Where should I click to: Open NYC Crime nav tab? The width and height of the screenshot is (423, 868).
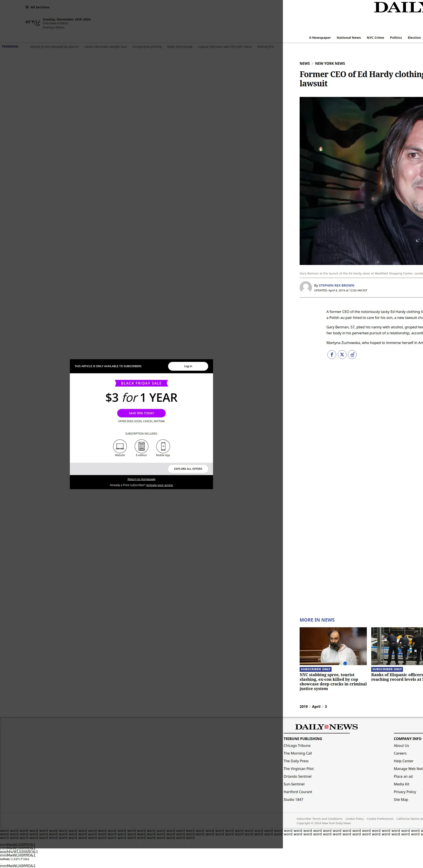tap(375, 38)
